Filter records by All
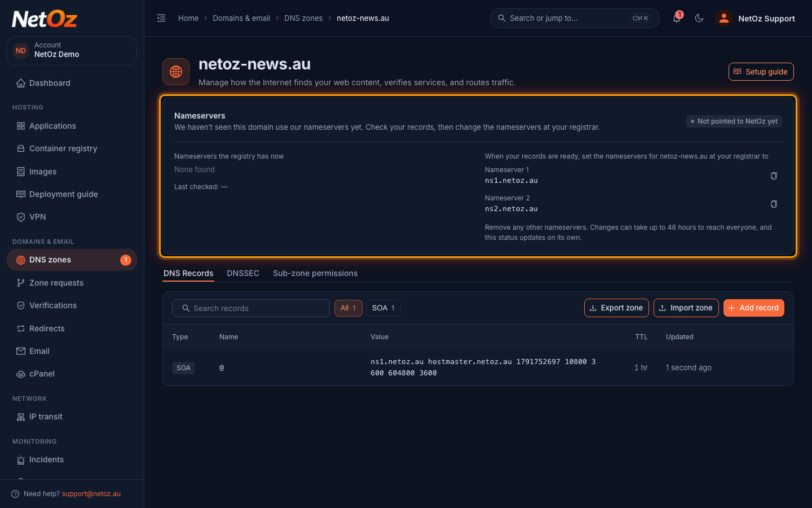The height and width of the screenshot is (508, 812). tap(348, 308)
